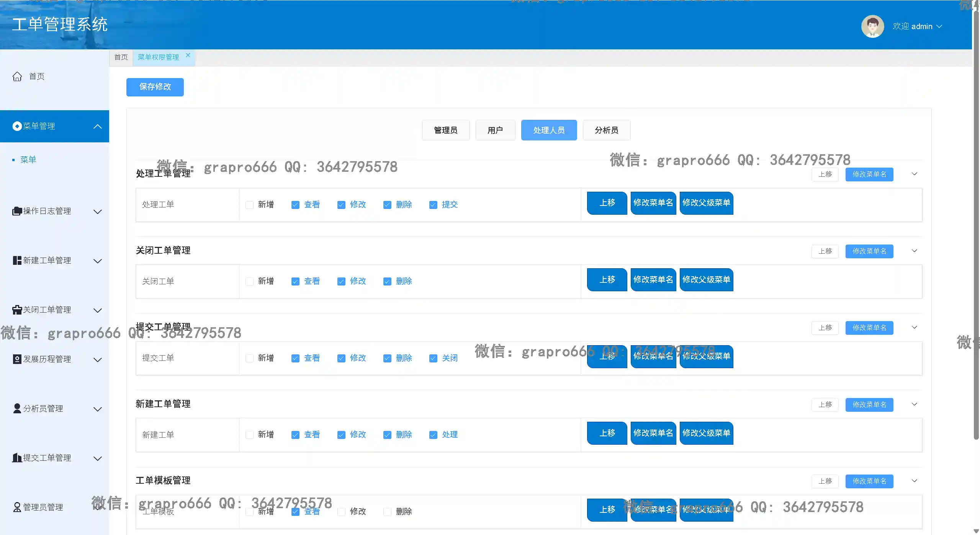Switch to the 首页 tab
The width and height of the screenshot is (980, 535).
click(x=121, y=57)
